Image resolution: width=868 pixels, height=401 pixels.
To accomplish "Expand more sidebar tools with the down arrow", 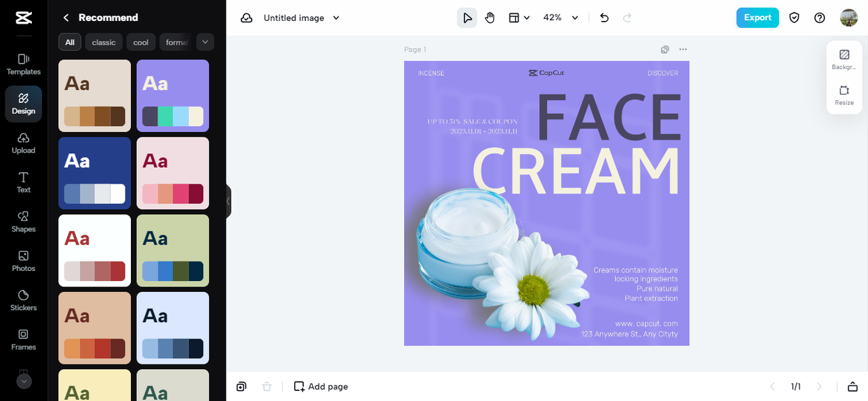I will click(x=24, y=381).
